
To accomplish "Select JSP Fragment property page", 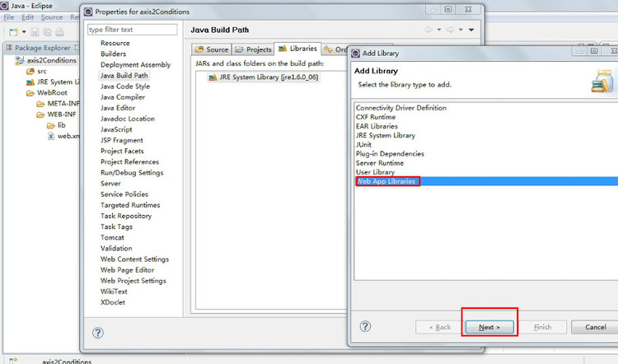I will tap(121, 140).
